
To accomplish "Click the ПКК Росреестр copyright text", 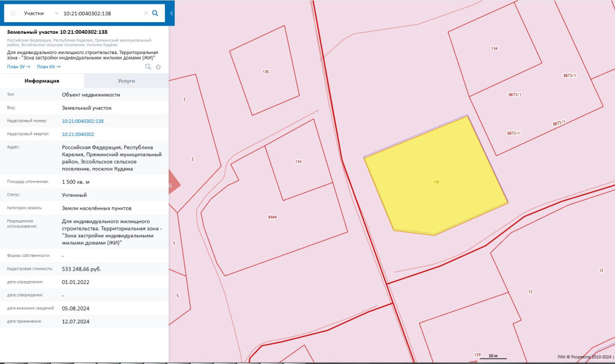I will point(581,357).
